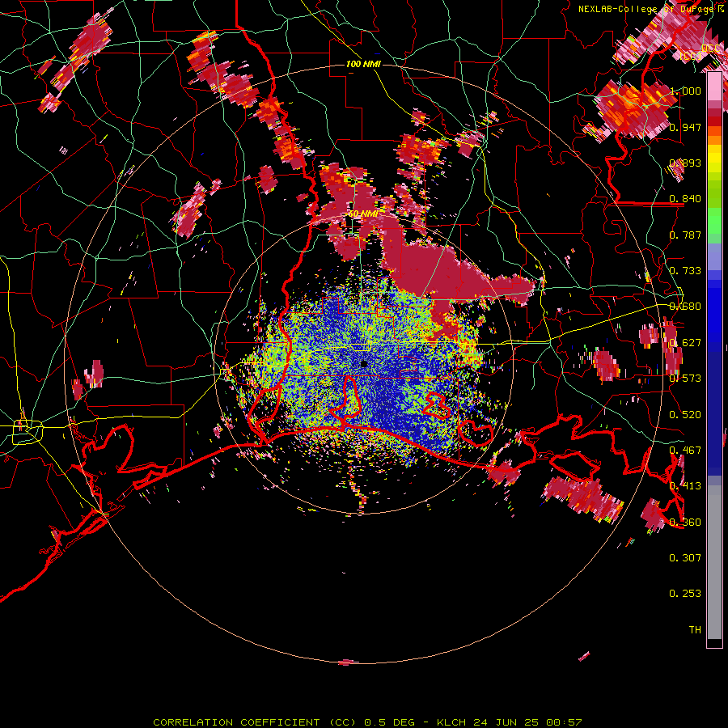Click the 0.573 legend value
The width and height of the screenshot is (728, 728).
(685, 378)
